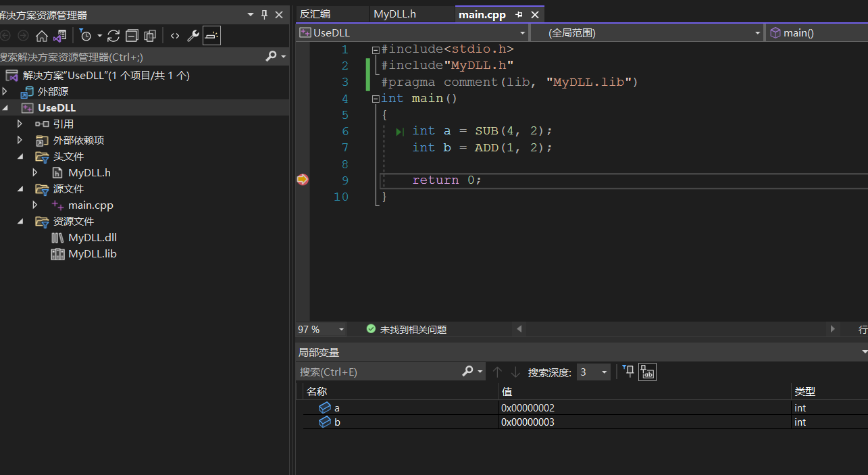
Task: Select MyDLL.dll in the resource files
Action: click(93, 238)
